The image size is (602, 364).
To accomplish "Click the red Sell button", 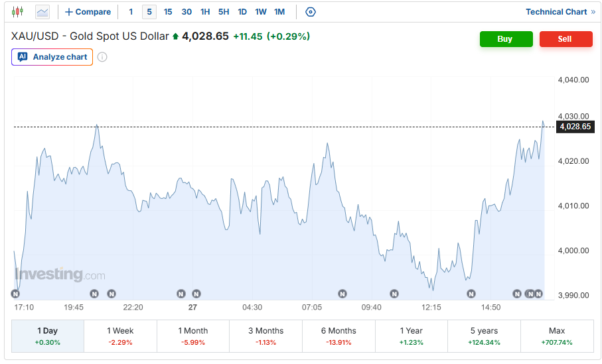I will coord(566,39).
